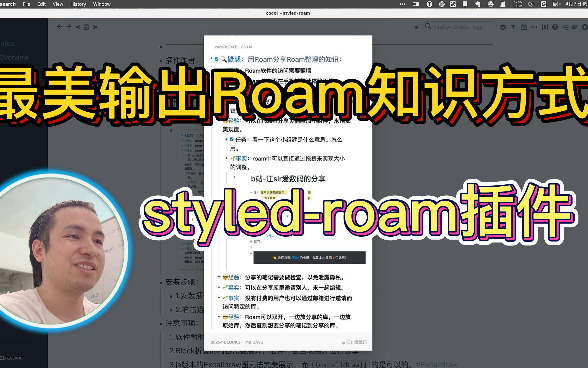The width and height of the screenshot is (588, 368).
Task: Click the green sync status dot
Action: (416, 27)
